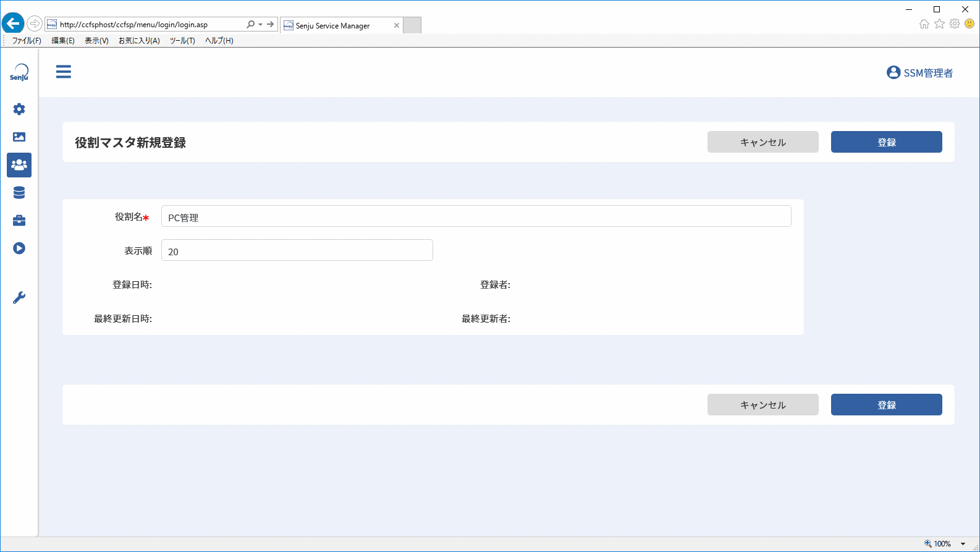Select the users group sidebar icon
The height and width of the screenshot is (552, 980).
pyautogui.click(x=19, y=165)
